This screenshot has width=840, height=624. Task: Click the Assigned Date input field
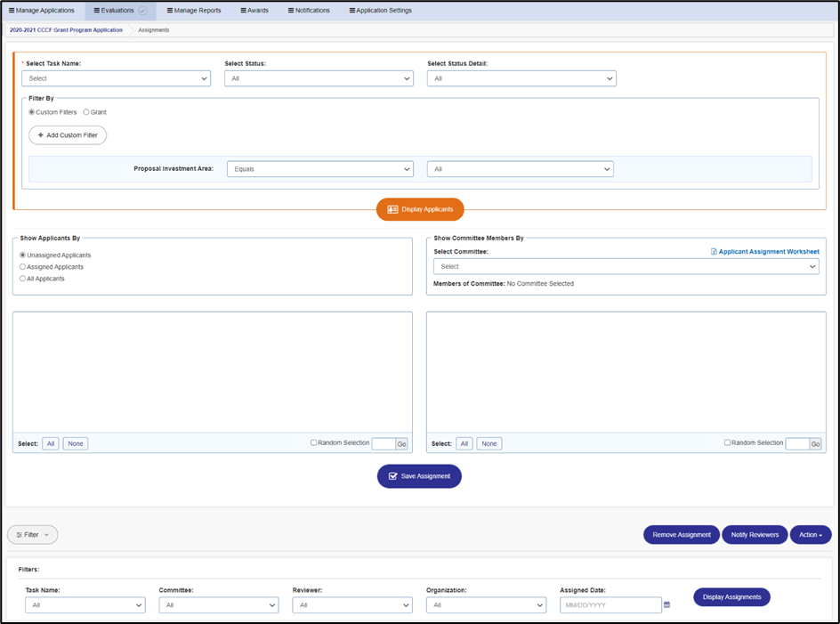coord(610,604)
